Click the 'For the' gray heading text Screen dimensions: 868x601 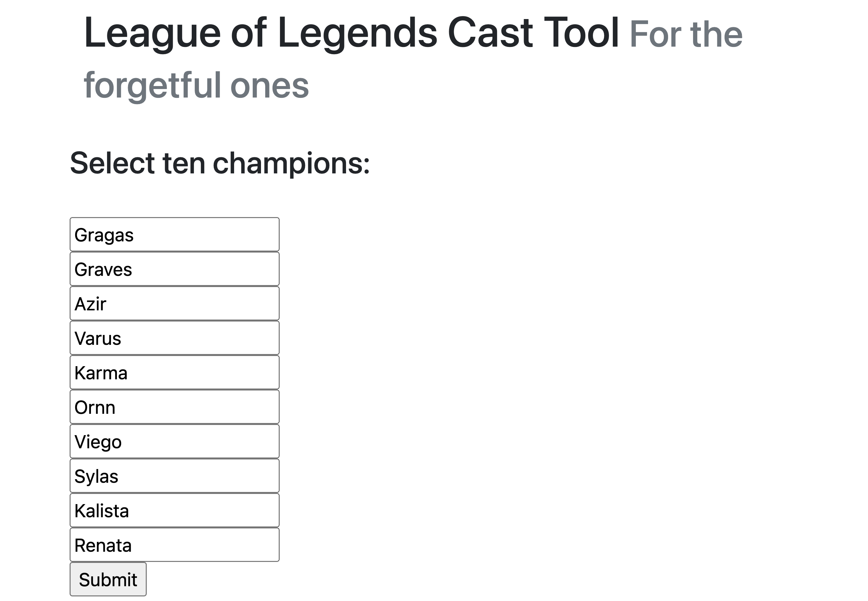click(x=686, y=34)
